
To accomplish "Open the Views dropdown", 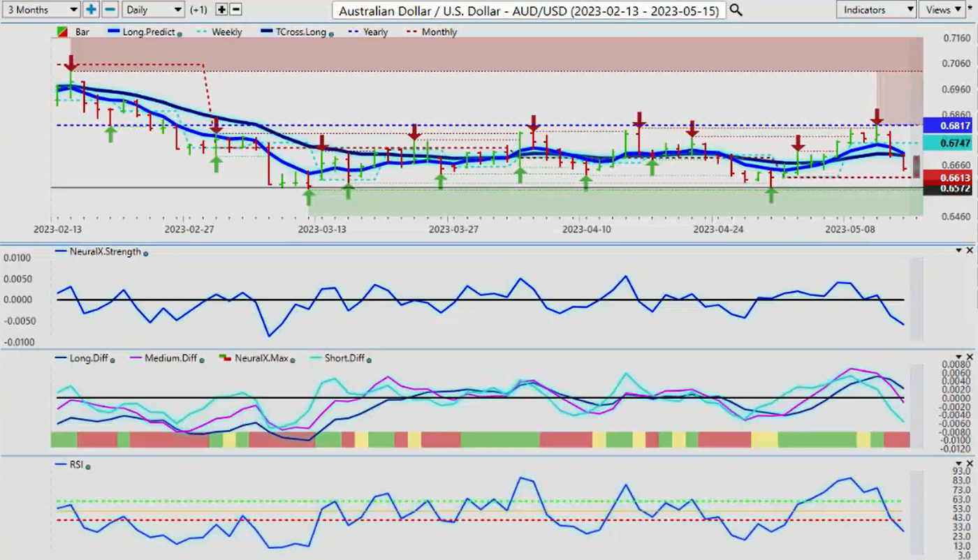I will click(x=944, y=10).
